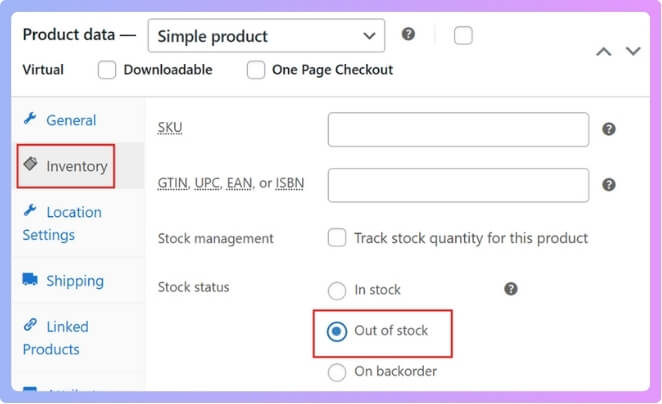
Task: Click help icon beside product type dropdown
Action: (x=408, y=34)
